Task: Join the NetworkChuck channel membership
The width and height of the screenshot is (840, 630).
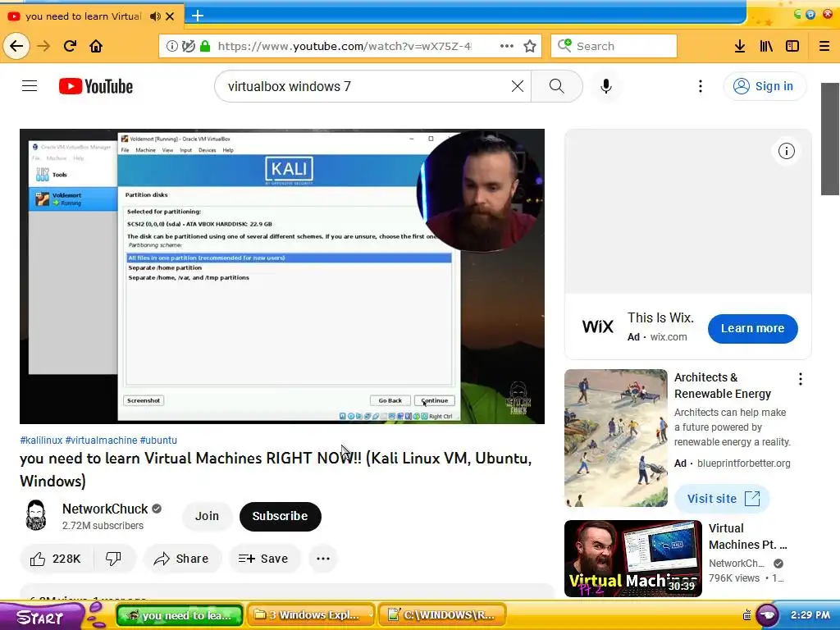Action: point(207,516)
